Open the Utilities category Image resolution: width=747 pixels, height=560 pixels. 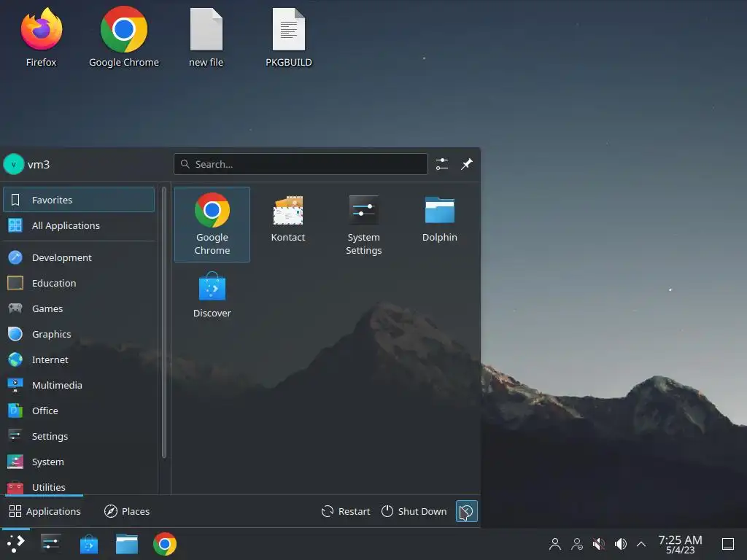point(79,486)
